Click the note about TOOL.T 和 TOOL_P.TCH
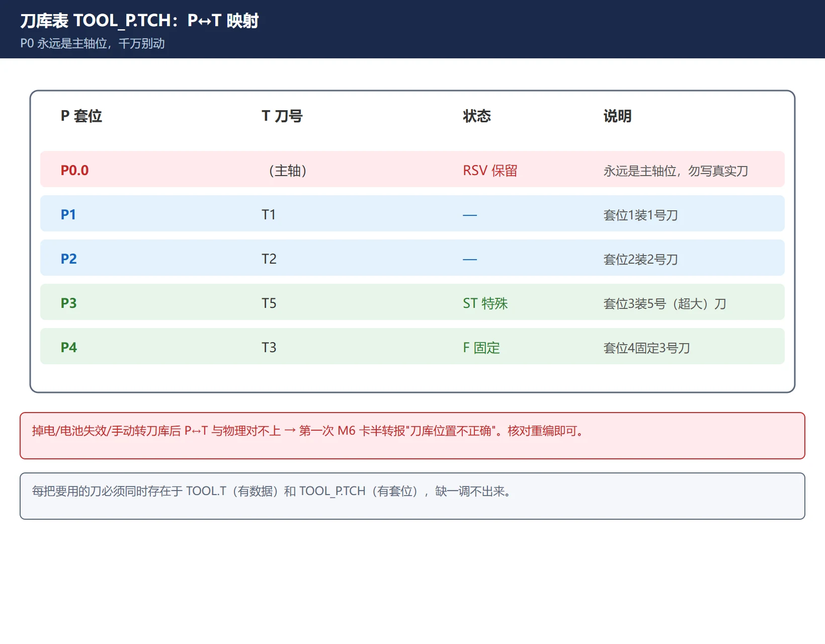This screenshot has height=644, width=825. tap(412, 496)
